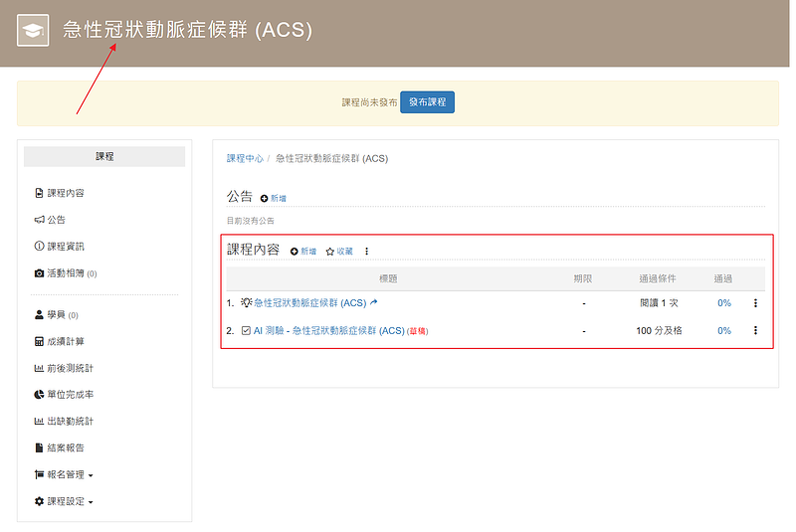Expand the 課程設定 dropdown menu
The height and width of the screenshot is (532, 796).
coord(70,502)
